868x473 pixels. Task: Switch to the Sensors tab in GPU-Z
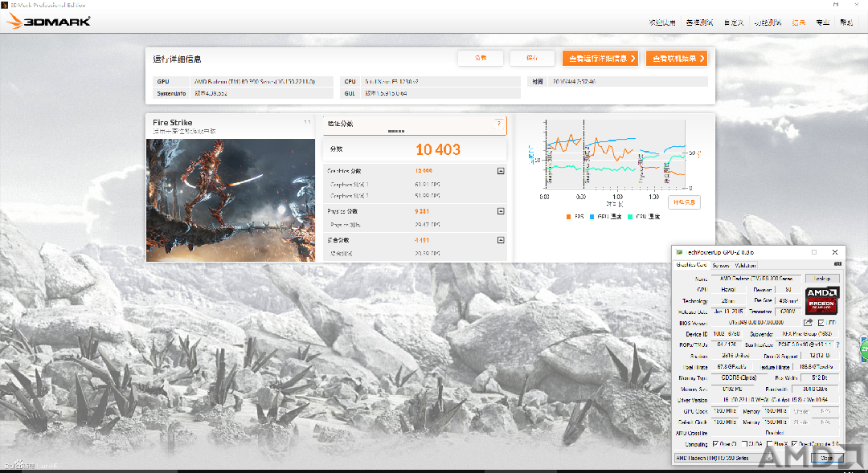click(x=721, y=266)
